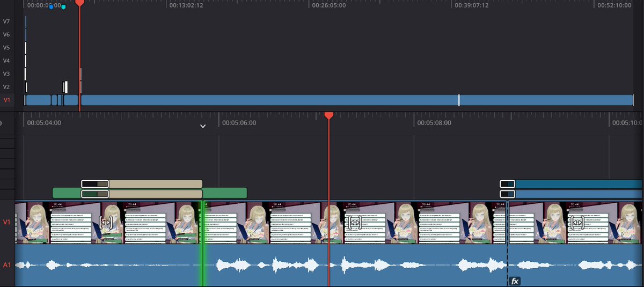The width and height of the screenshot is (644, 287).
Task: Click the transition handle on the tan clip
Action: (x=95, y=184)
